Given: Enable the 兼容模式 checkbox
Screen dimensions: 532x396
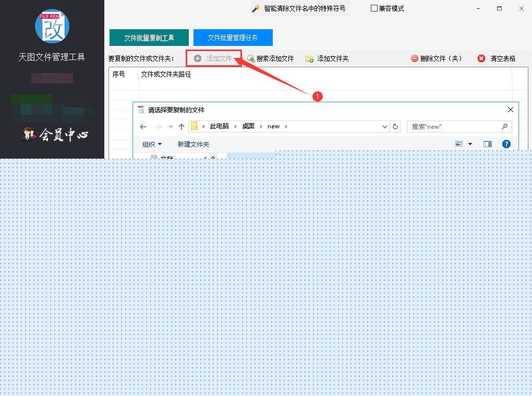Looking at the screenshot, I should point(374,8).
